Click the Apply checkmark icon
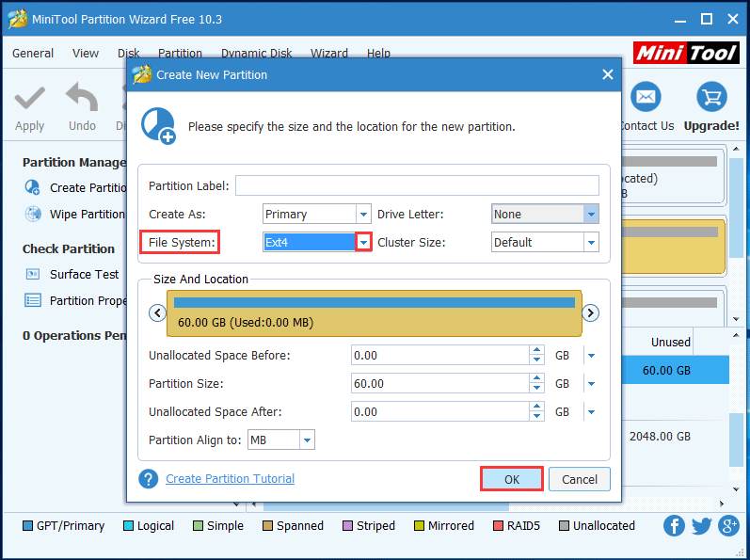This screenshot has height=560, width=750. tap(30, 98)
